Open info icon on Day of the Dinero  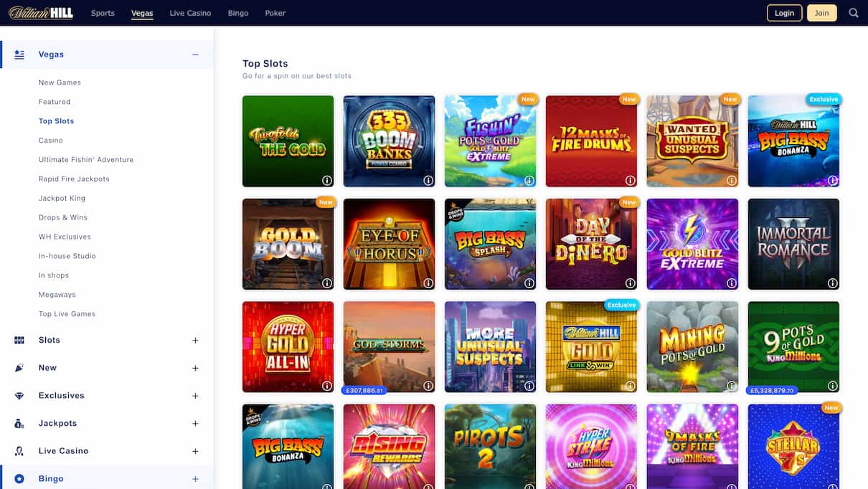click(631, 283)
